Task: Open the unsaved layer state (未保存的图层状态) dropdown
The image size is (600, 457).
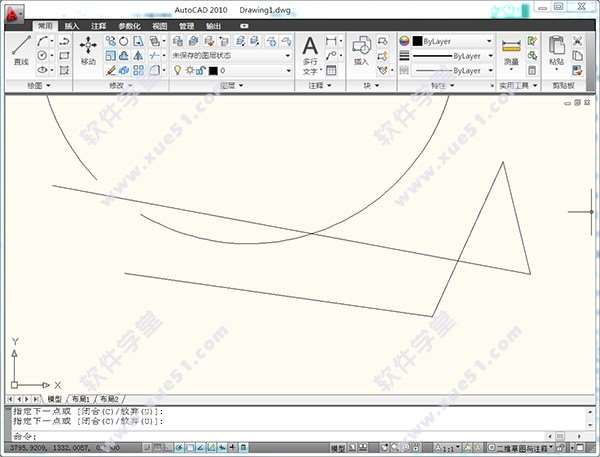Action: tap(229, 56)
